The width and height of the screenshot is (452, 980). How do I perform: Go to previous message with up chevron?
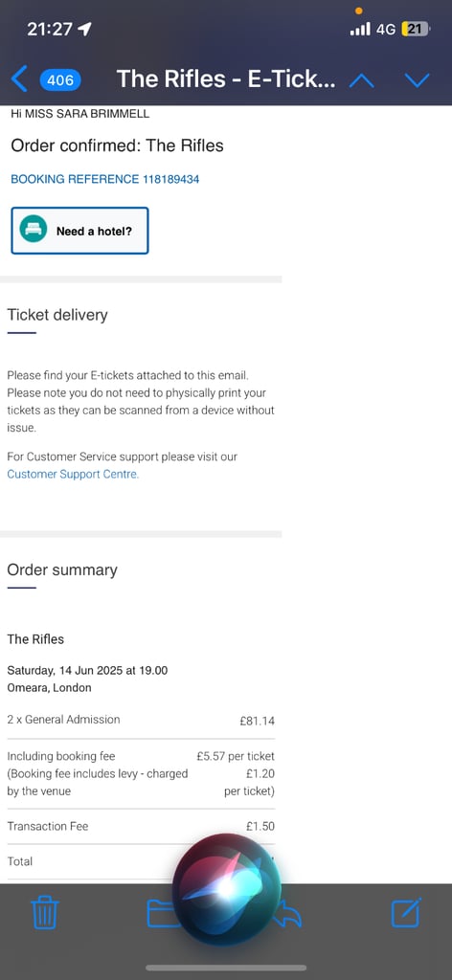(x=361, y=80)
